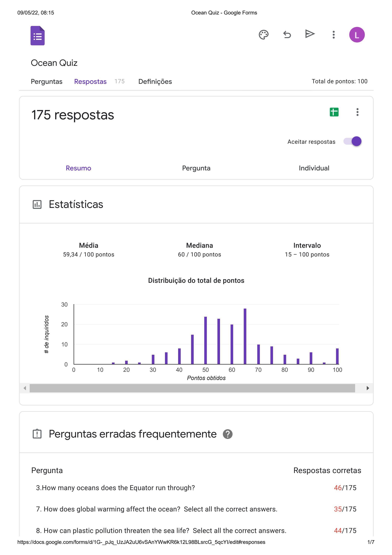Screen dimensions: 392x555
Task: Click the Média value '59,34 / 100 pontos'
Action: (88, 255)
